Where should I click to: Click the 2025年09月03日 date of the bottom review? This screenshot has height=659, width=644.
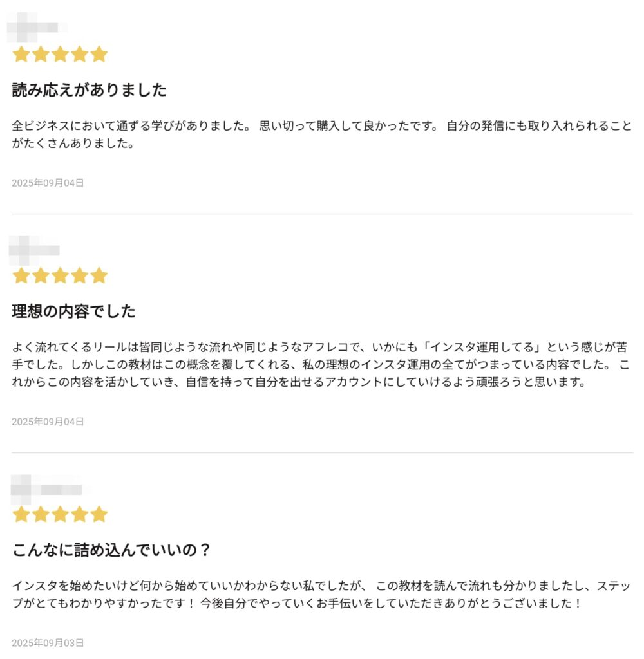[x=48, y=643]
